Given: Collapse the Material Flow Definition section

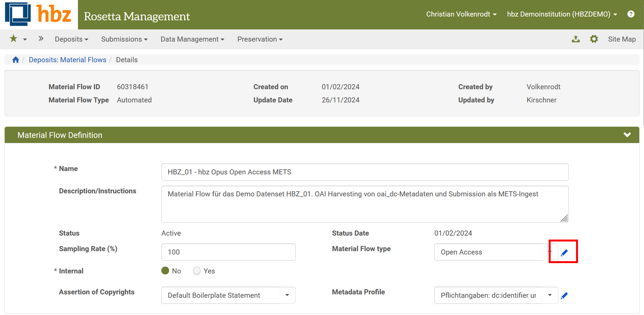Looking at the screenshot, I should pos(627,135).
